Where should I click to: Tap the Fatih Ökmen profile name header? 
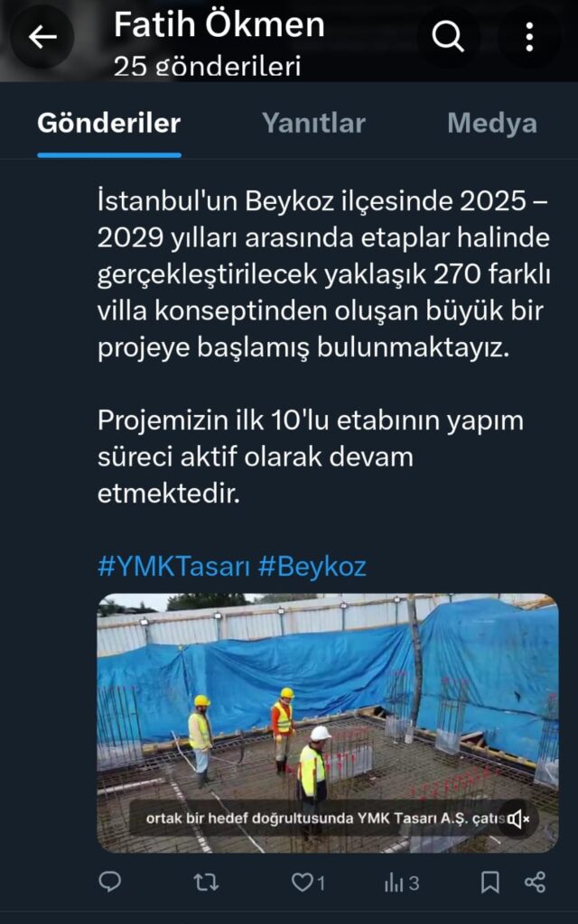click(x=219, y=25)
